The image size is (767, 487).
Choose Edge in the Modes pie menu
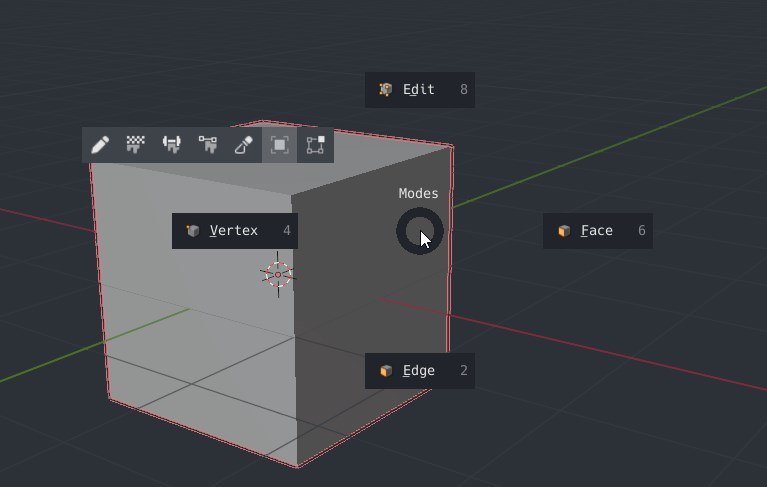coord(420,371)
